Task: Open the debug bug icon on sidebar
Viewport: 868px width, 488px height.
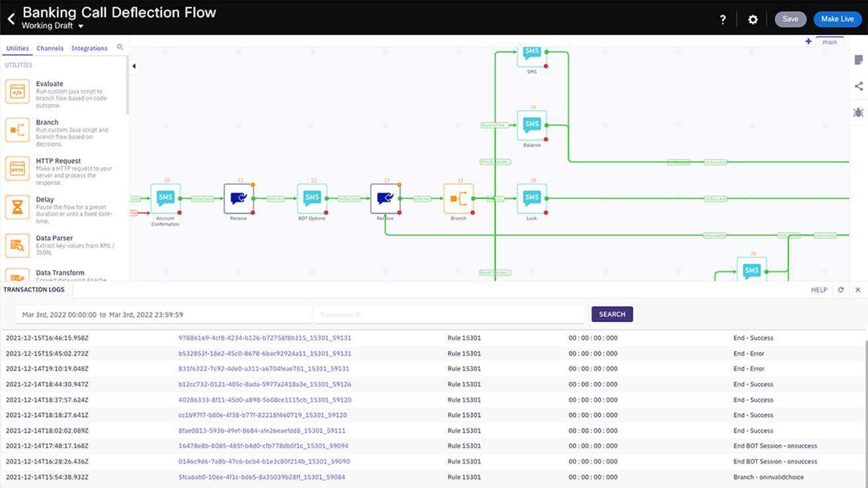Action: [x=859, y=112]
